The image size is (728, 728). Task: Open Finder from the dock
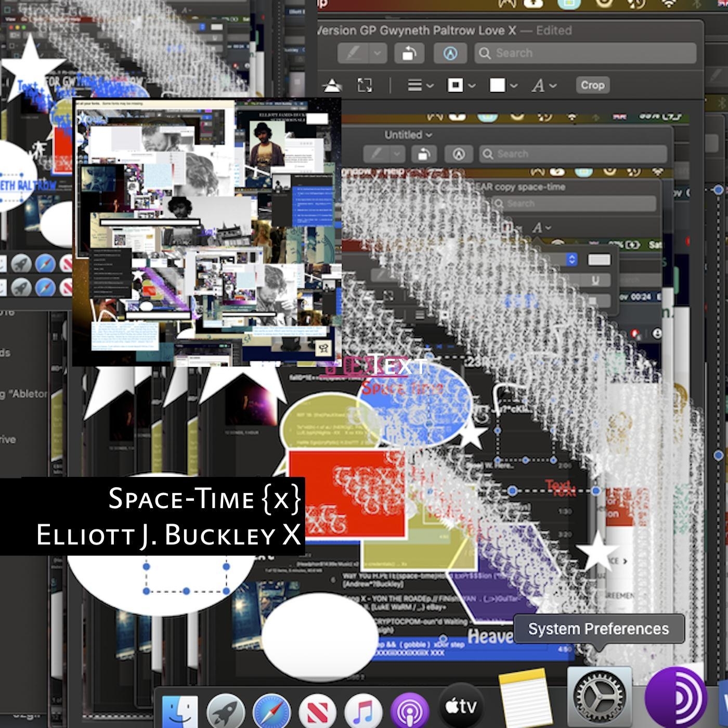point(180,710)
